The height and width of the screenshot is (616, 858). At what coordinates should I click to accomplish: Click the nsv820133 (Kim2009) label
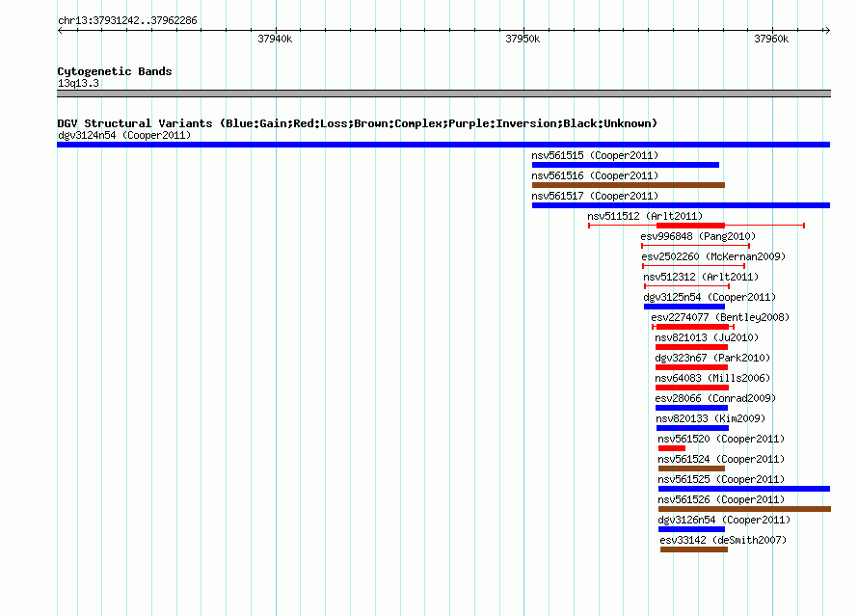point(711,418)
